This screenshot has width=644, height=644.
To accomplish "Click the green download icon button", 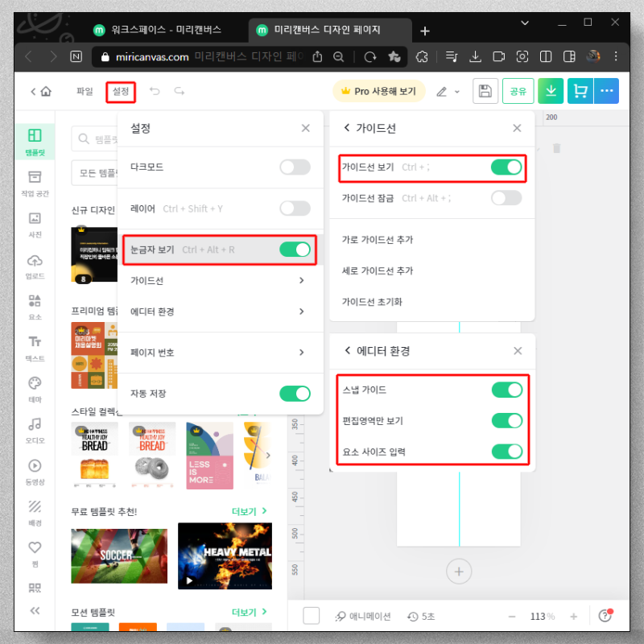I will (551, 91).
